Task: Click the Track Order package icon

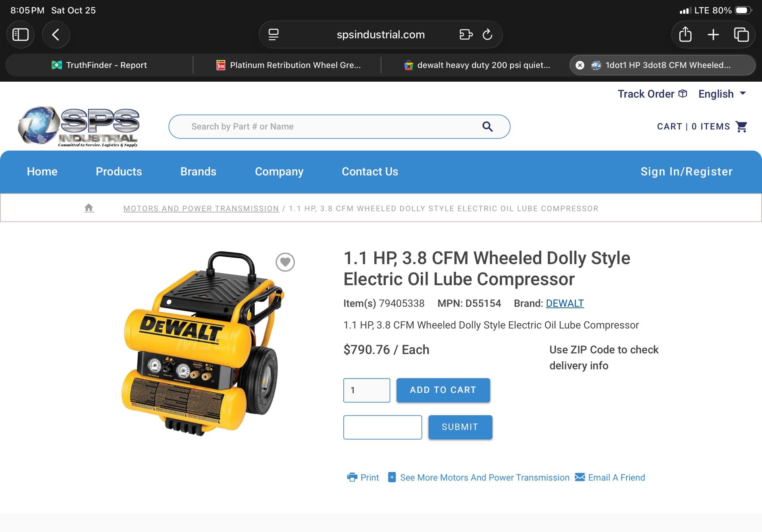Action: click(x=682, y=94)
